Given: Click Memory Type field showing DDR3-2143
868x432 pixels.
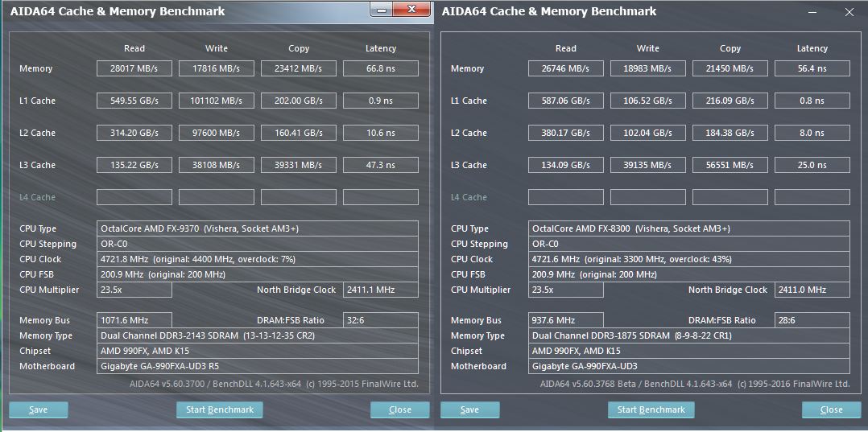Looking at the screenshot, I should pyautogui.click(x=258, y=335).
